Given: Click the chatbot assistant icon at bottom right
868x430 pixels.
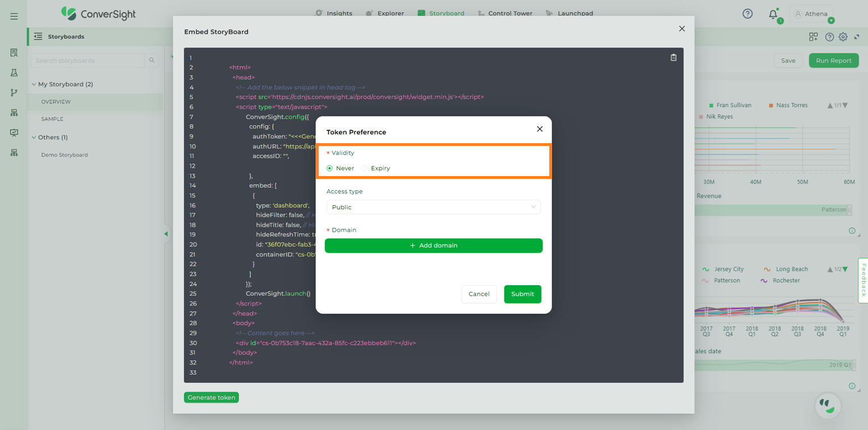Looking at the screenshot, I should 828,406.
